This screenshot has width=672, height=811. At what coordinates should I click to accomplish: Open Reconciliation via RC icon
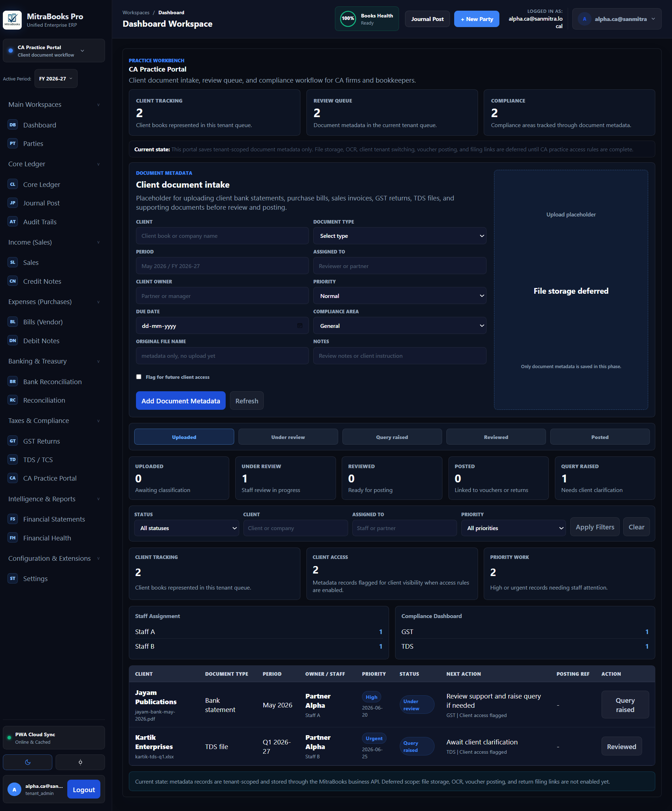coord(13,400)
